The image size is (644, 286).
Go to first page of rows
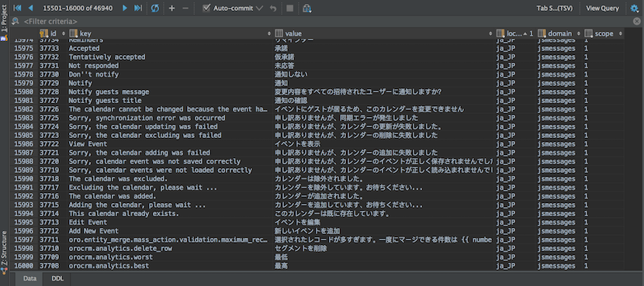click(18, 8)
